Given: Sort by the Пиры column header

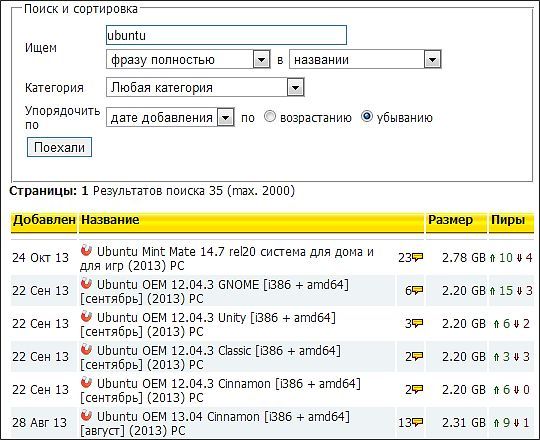Looking at the screenshot, I should point(508,220).
